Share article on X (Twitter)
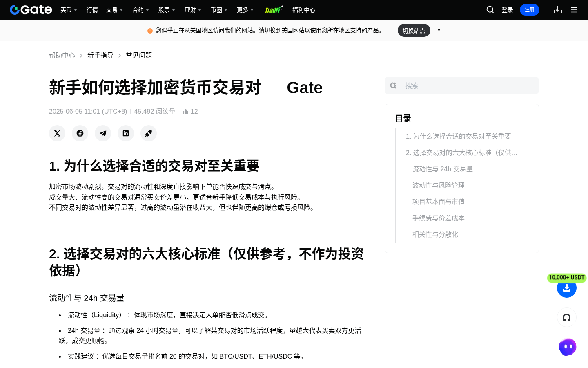The image size is (588, 368). tap(57, 133)
